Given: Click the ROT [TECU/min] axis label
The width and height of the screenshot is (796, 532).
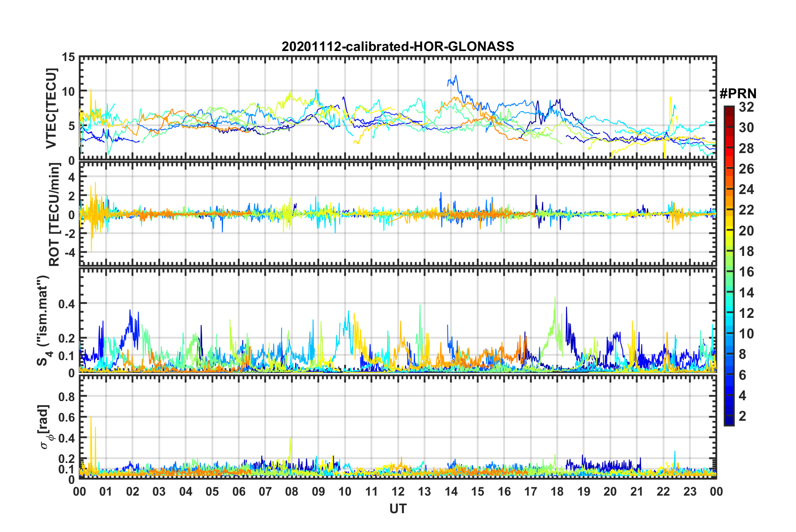Looking at the screenshot, I should coord(54,215).
